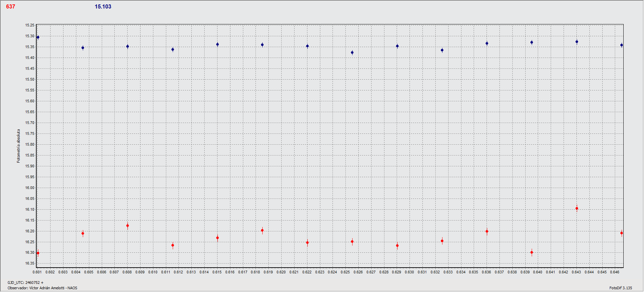Click the blue data point at time 0.622
The height and width of the screenshot is (292, 644).
coord(307,46)
